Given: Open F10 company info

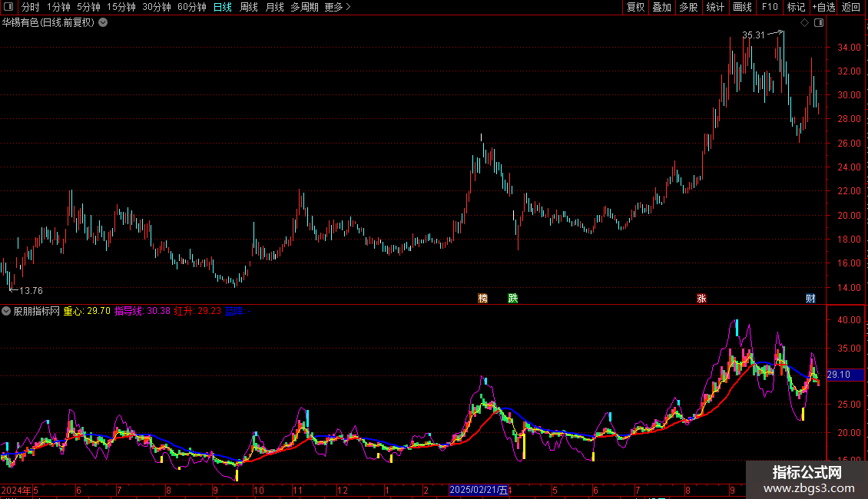Looking at the screenshot, I should click(x=770, y=7).
